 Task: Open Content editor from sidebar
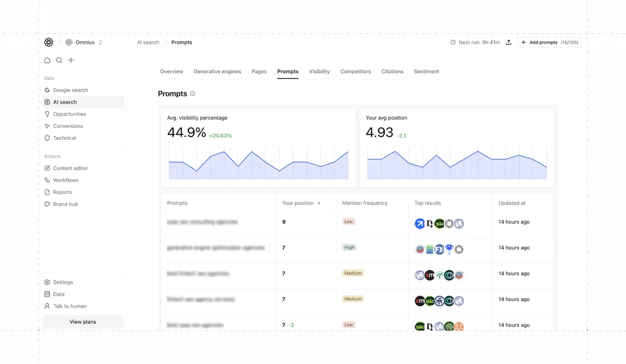tap(70, 168)
